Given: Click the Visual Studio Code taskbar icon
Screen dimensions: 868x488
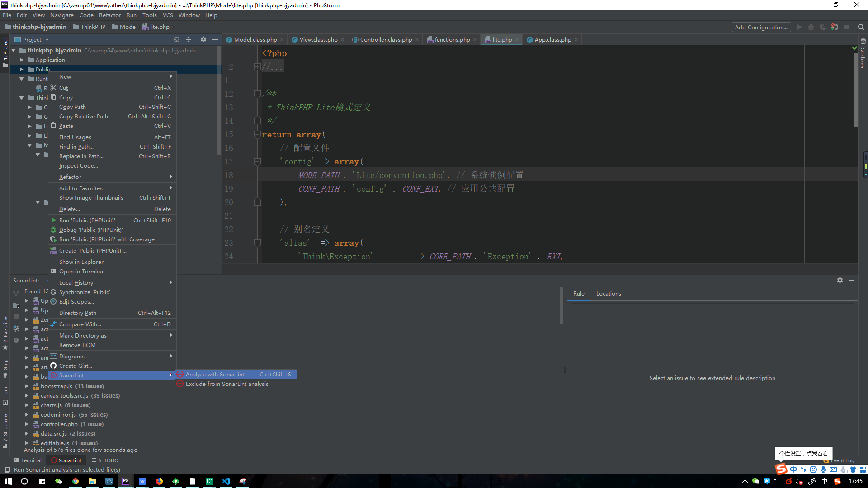Looking at the screenshot, I should 226,481.
